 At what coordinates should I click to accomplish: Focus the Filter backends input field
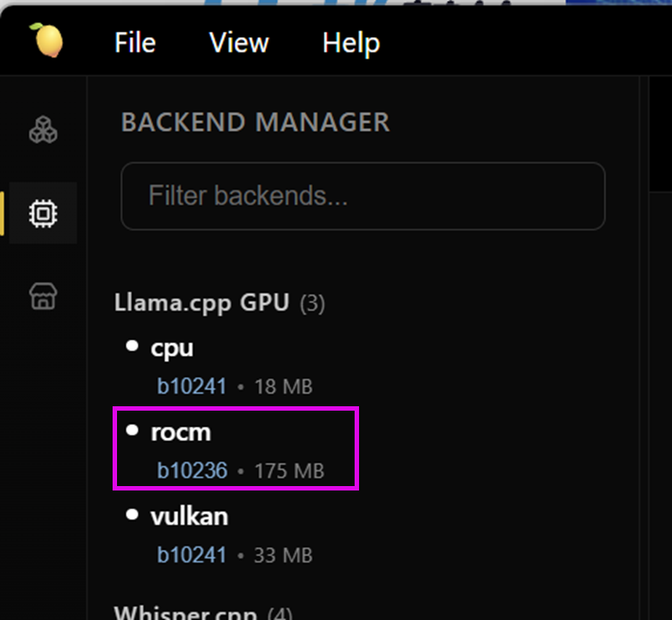coord(363,196)
